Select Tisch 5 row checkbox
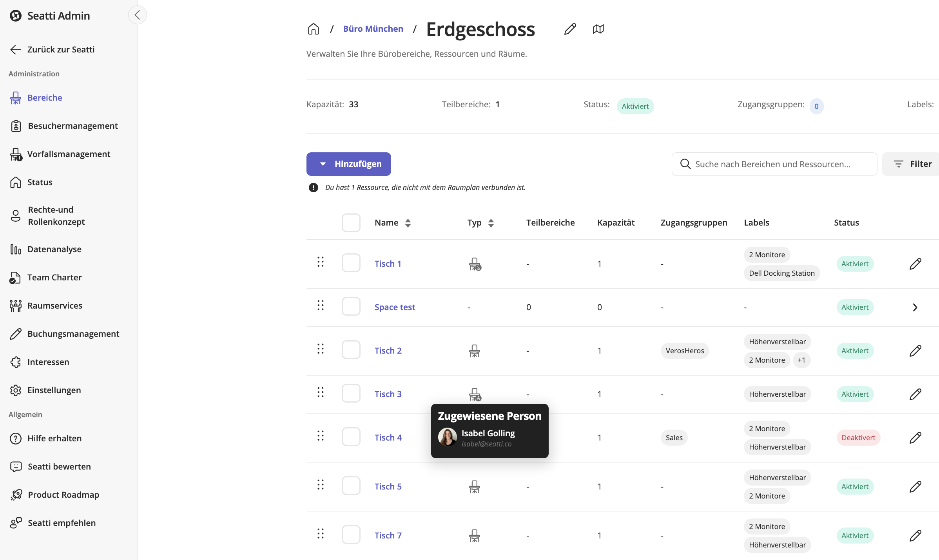The image size is (939, 560). tap(351, 486)
